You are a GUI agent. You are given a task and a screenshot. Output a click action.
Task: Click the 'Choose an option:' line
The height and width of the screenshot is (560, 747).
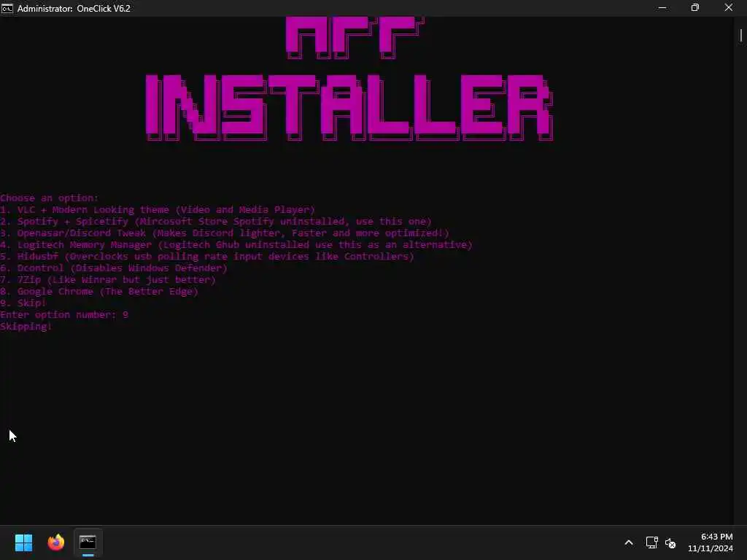49,198
